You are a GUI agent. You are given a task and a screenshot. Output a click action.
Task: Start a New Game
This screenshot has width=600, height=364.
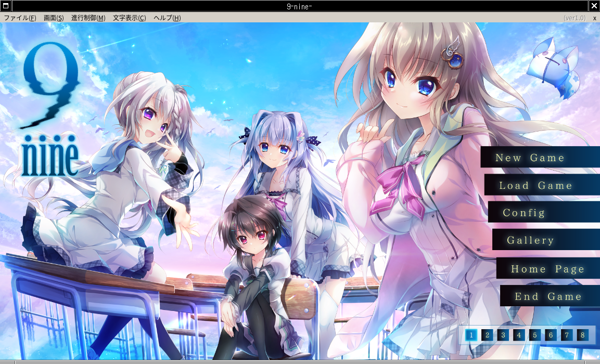coord(540,157)
